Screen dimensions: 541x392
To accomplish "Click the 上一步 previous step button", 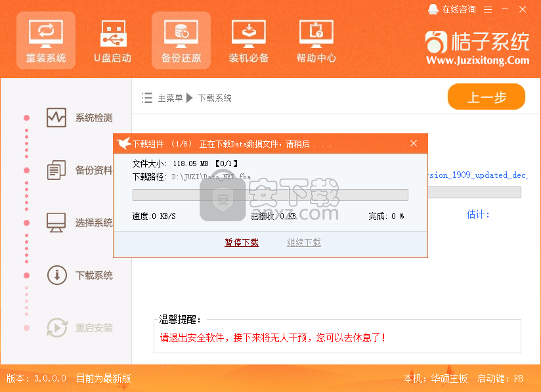I will click(x=487, y=97).
